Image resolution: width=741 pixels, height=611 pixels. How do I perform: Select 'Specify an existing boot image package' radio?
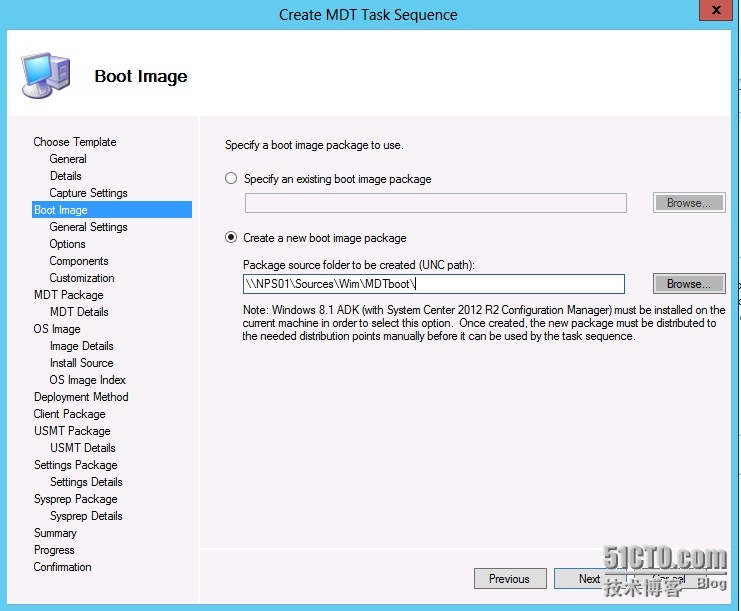[x=231, y=179]
